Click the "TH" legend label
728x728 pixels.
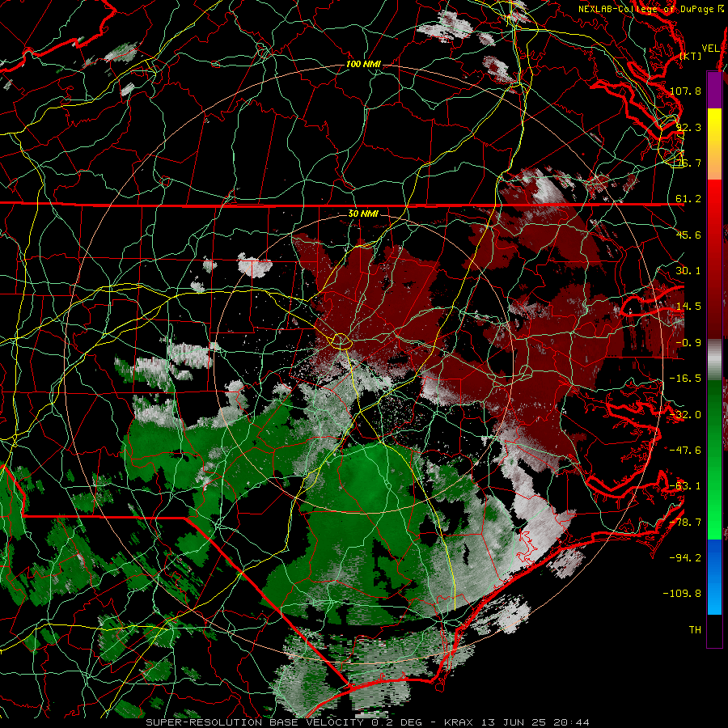point(695,630)
